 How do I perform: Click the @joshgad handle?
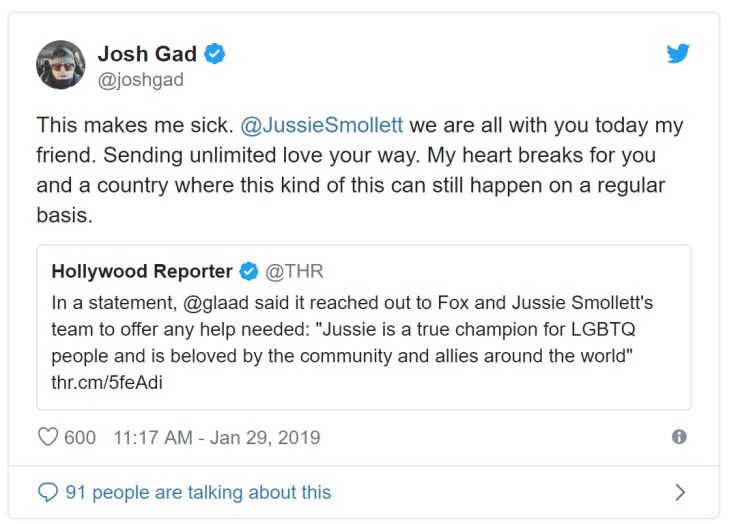[140, 80]
